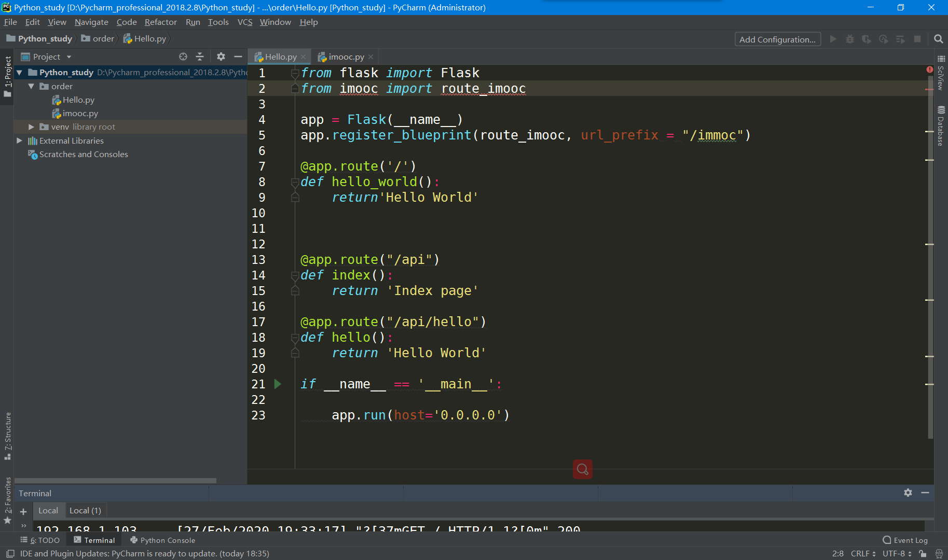Select Scratches and Consoles node
948x560 pixels.
[78, 154]
